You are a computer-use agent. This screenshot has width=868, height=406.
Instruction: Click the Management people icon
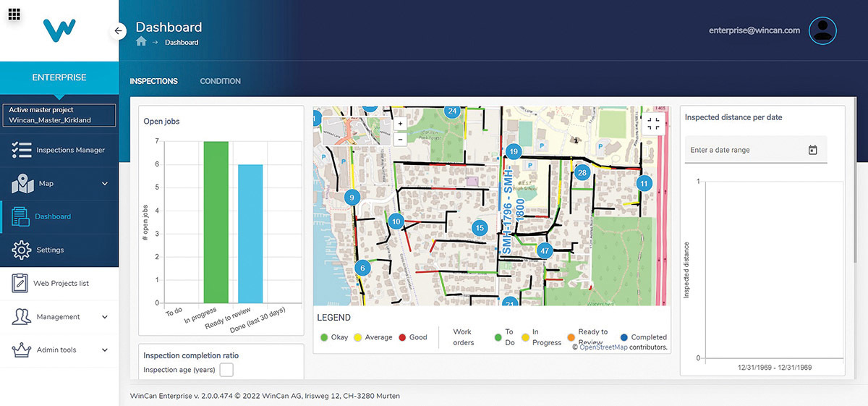click(x=21, y=316)
